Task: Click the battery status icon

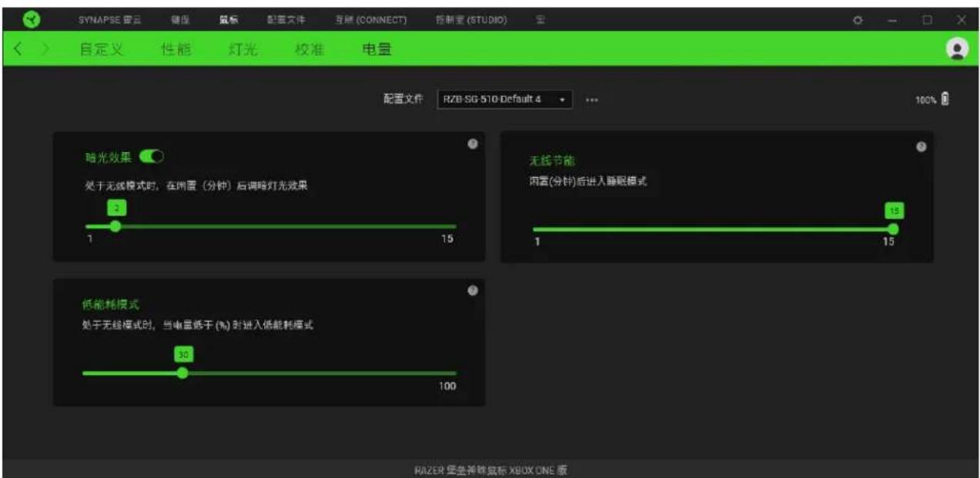Action: (x=945, y=99)
